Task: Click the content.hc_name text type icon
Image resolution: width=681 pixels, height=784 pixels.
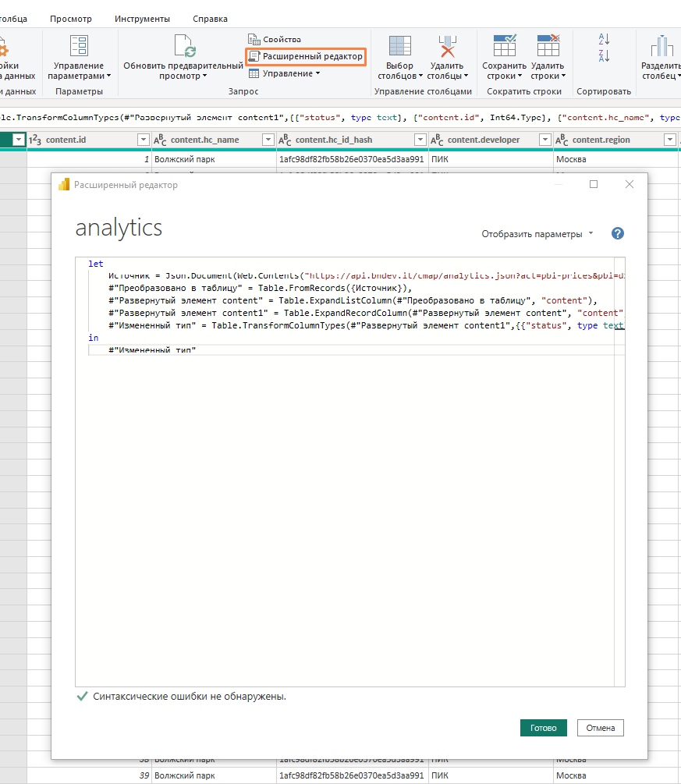Action: click(160, 140)
